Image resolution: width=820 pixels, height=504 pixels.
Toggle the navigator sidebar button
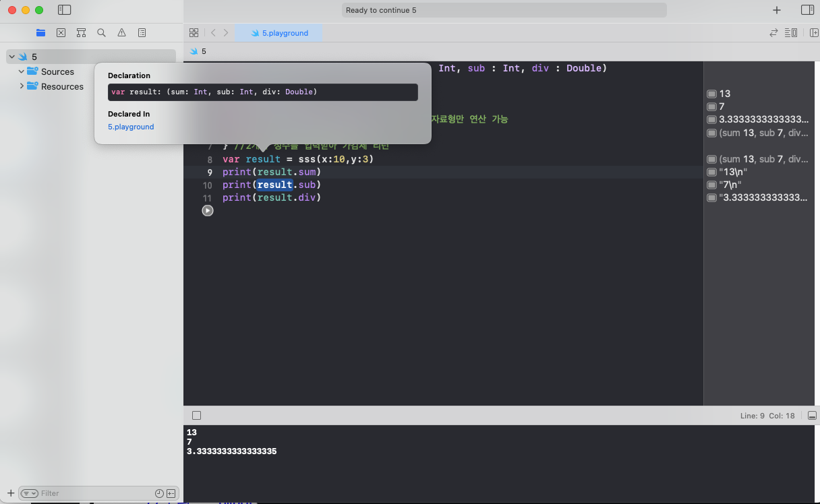tap(64, 10)
